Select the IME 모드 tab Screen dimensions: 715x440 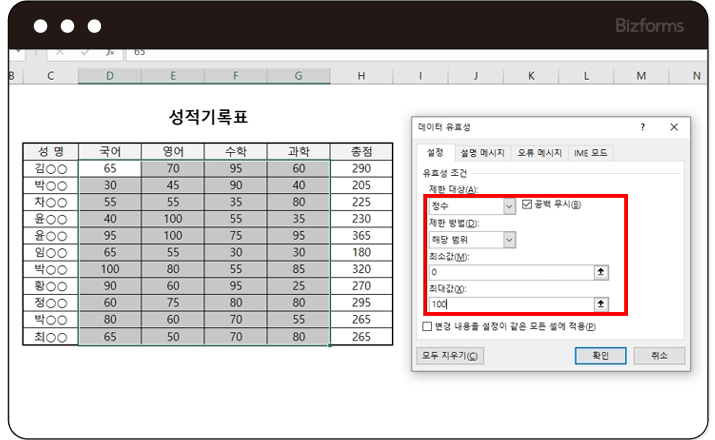click(x=590, y=153)
